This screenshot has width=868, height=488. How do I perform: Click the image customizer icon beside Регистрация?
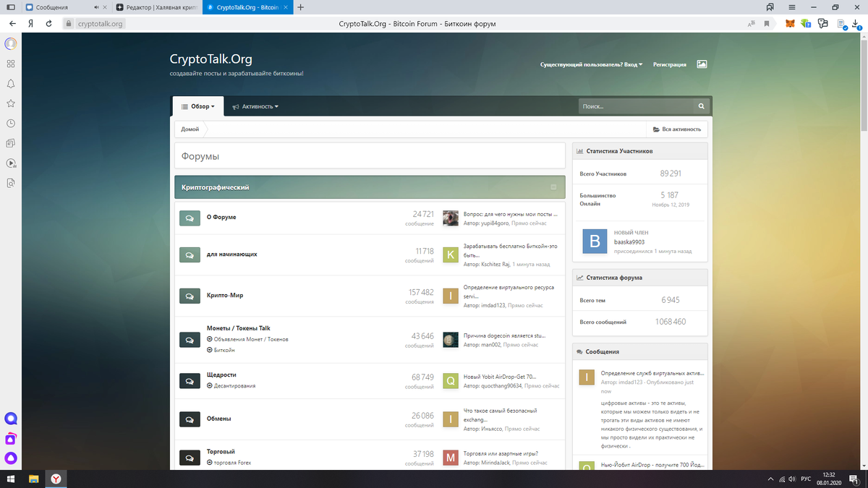702,64
